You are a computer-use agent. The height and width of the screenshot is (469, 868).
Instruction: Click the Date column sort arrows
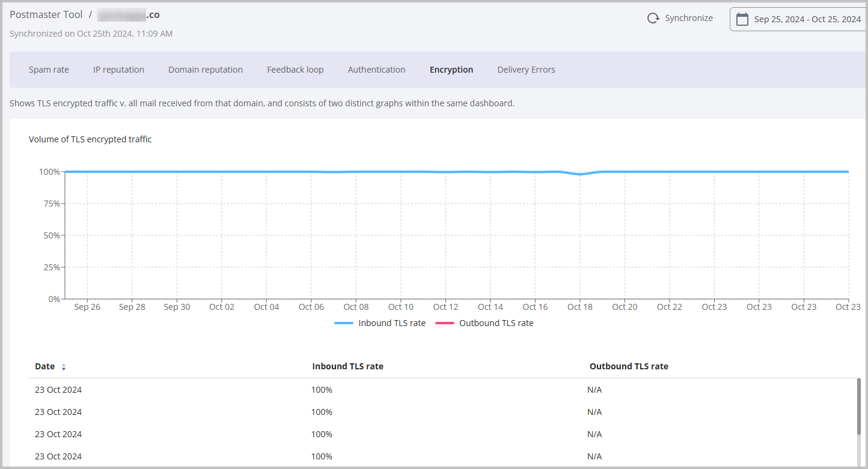point(64,367)
